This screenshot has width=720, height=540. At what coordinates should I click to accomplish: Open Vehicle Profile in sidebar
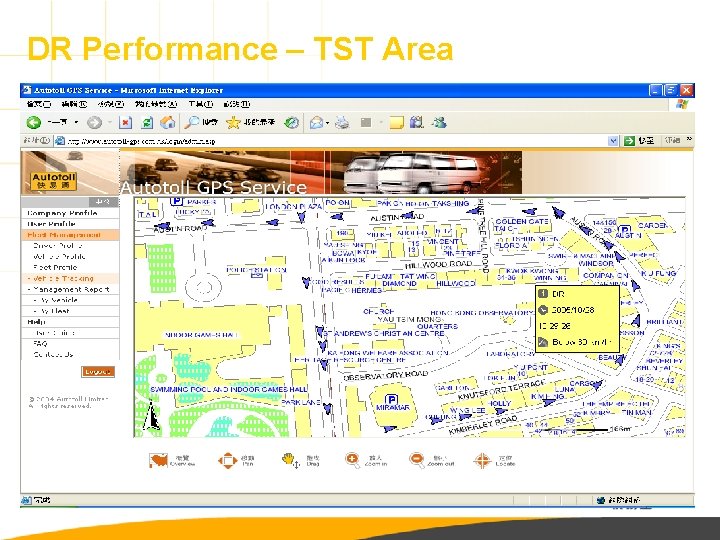[59, 257]
